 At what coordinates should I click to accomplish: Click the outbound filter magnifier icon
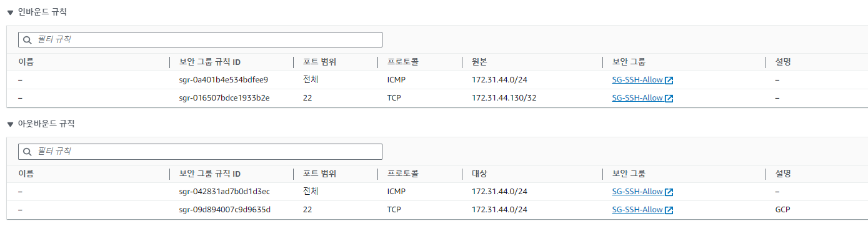pyautogui.click(x=27, y=152)
